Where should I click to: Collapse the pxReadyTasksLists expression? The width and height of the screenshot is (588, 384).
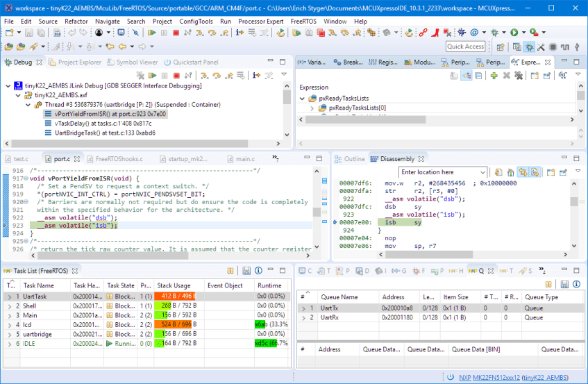[x=302, y=99]
